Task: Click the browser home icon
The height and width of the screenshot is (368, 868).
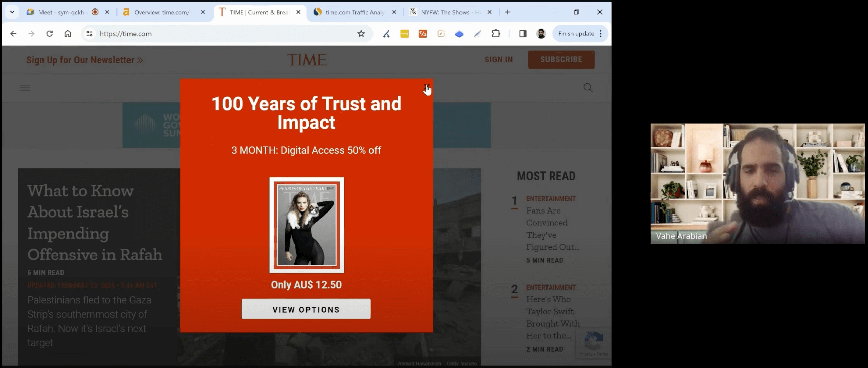Action: pyautogui.click(x=68, y=34)
